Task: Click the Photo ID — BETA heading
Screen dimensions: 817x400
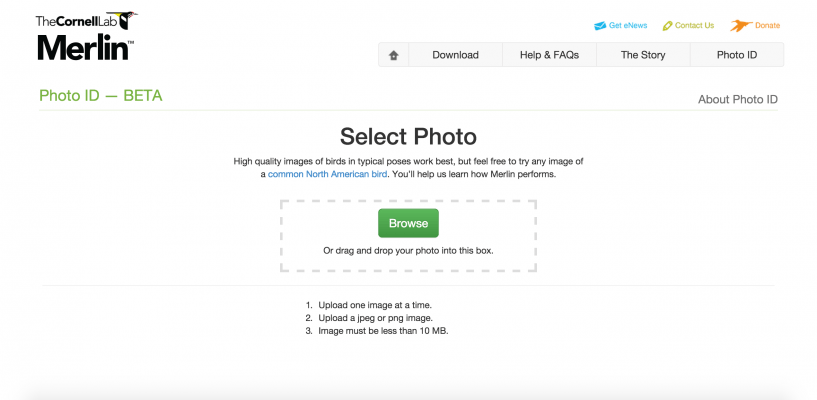Action: 100,96
